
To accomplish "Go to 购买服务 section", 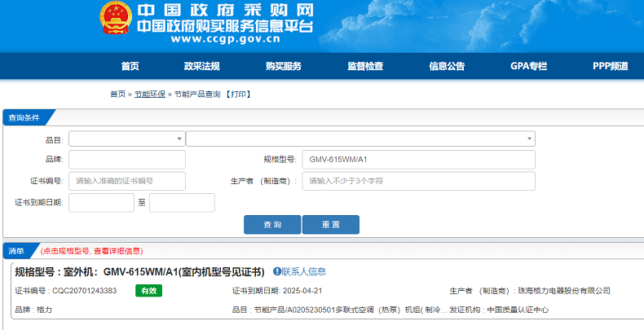I will click(284, 66).
